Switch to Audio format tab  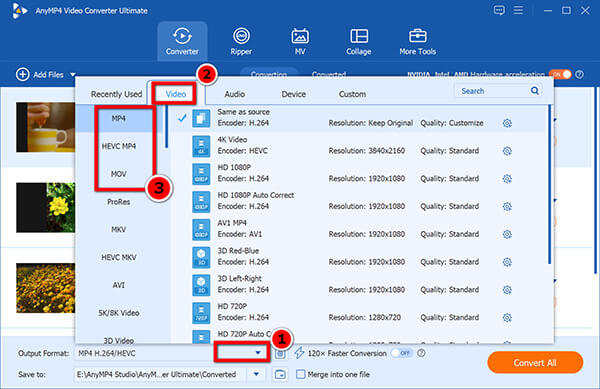click(x=235, y=94)
